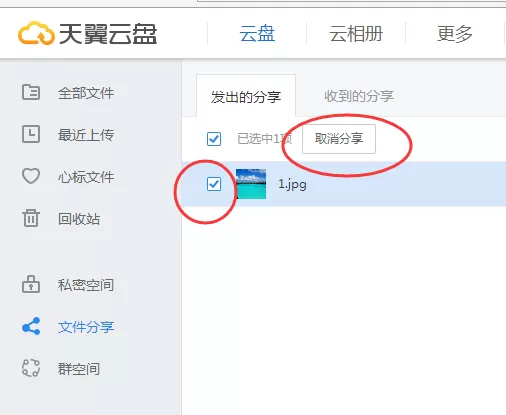Click the 群空间 group circle icon

[x=31, y=368]
